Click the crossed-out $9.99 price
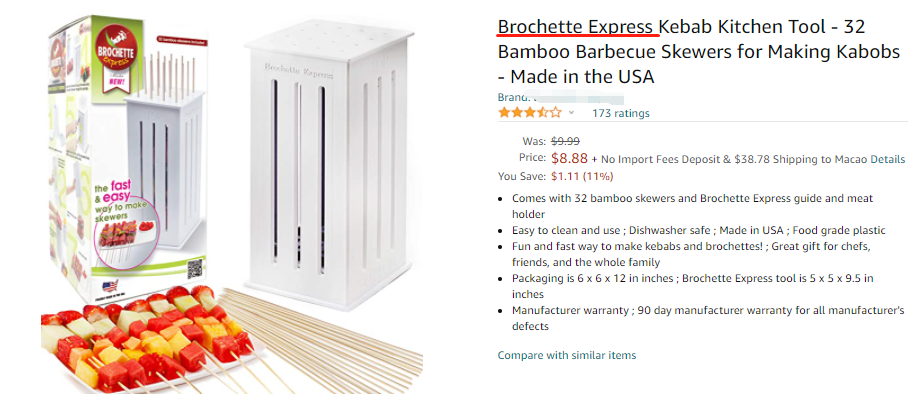Viewport: 916px width, 399px height. 565,141
